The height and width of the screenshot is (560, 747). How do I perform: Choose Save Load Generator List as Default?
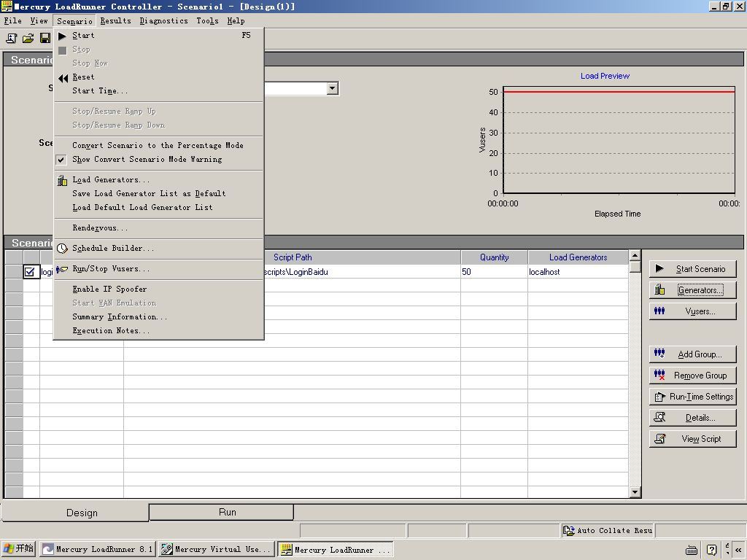[x=158, y=194]
